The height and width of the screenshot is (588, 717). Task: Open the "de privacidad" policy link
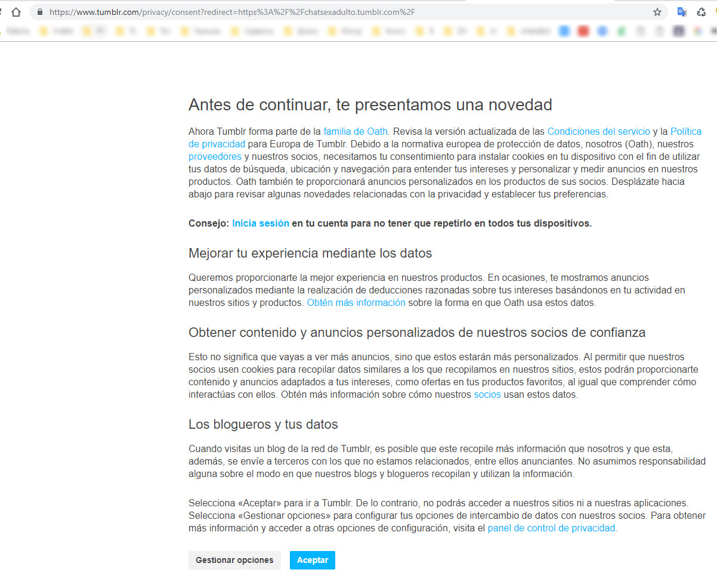[217, 144]
